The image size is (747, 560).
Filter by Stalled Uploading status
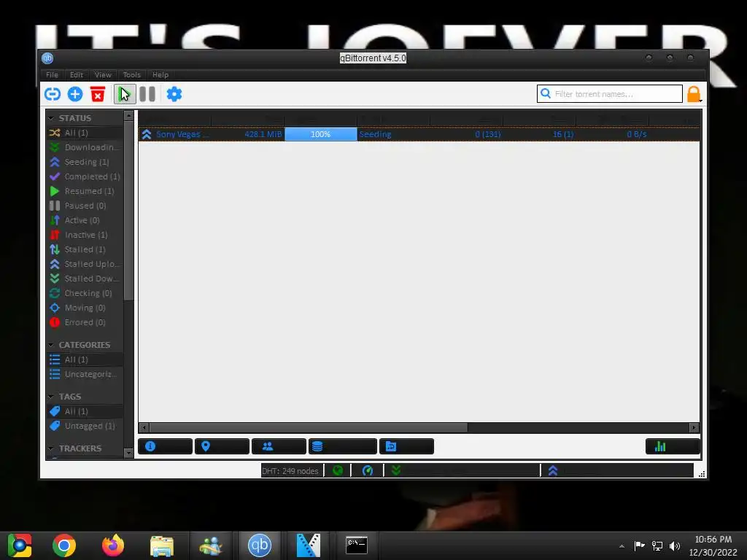click(x=85, y=264)
